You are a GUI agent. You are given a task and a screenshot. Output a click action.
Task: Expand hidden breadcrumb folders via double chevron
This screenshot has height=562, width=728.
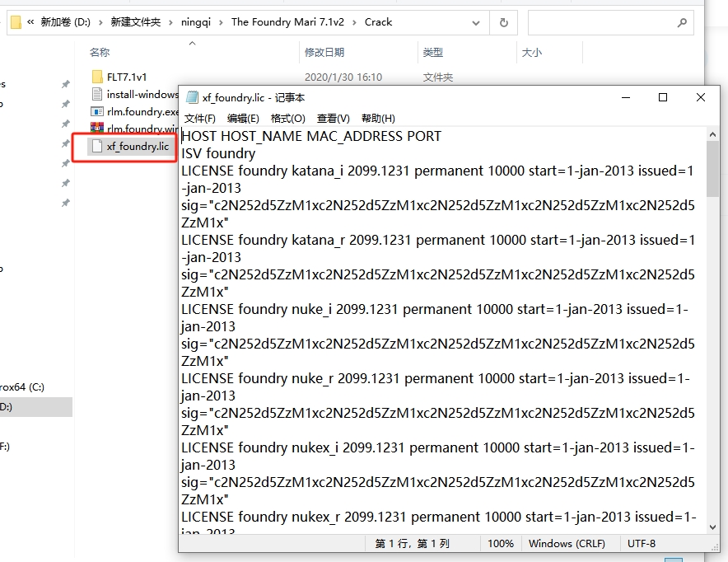click(x=30, y=22)
